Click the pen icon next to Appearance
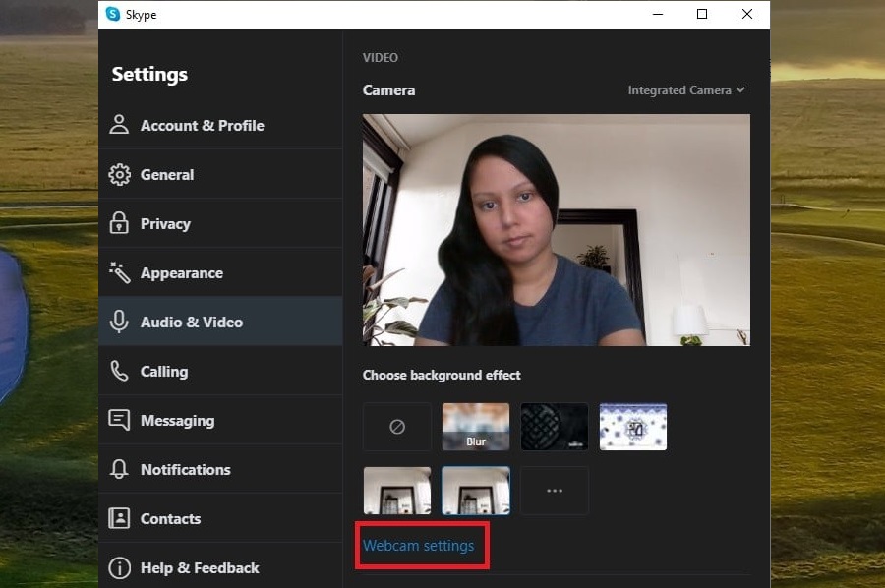Viewport: 885px width, 588px height. [119, 272]
